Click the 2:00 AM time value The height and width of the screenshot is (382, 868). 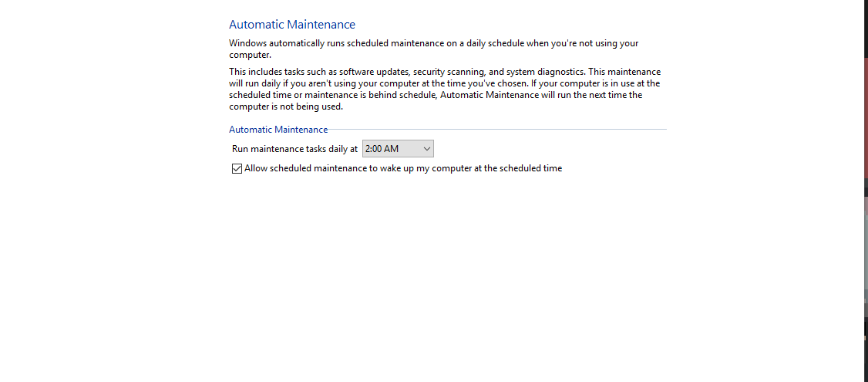382,149
